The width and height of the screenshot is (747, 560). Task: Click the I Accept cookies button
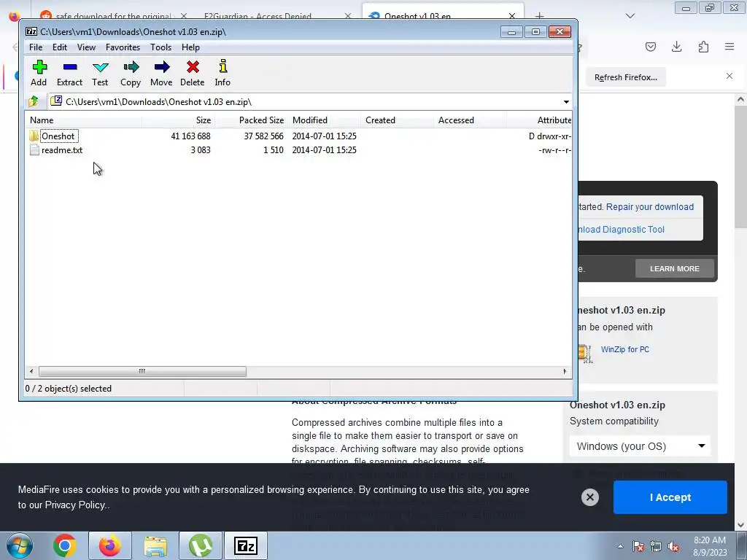670,497
